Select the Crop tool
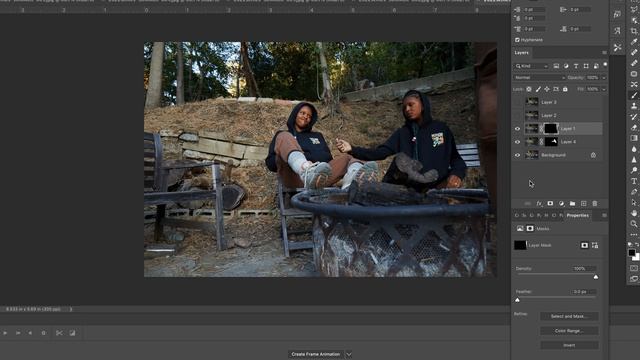 (x=634, y=31)
